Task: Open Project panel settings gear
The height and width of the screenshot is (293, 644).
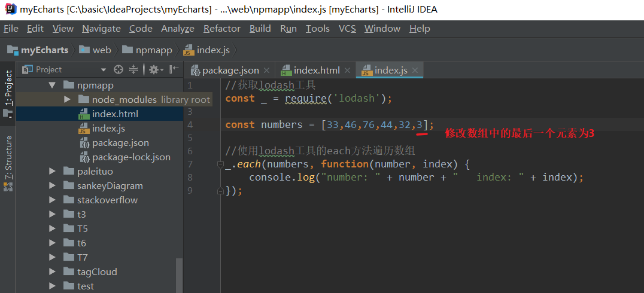Action: tap(156, 69)
